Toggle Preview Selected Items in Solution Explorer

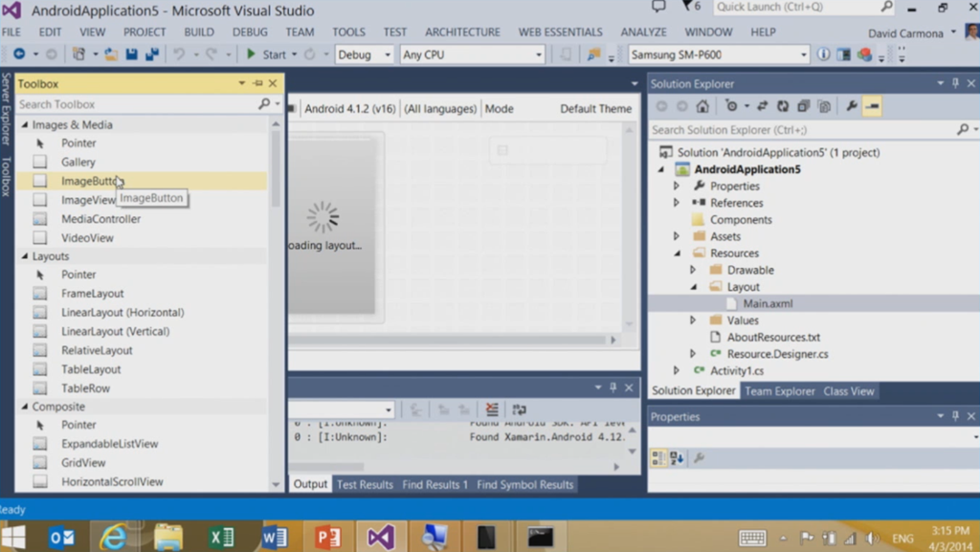pos(873,106)
